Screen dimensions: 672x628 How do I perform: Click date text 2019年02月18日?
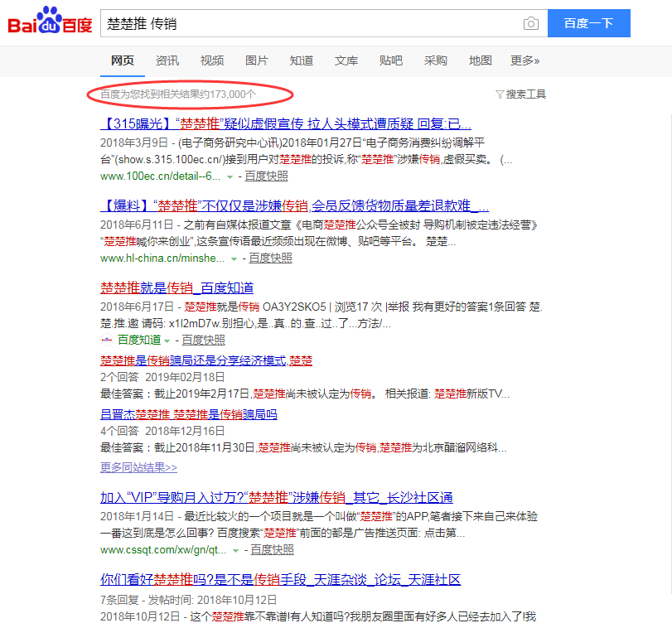[185, 378]
